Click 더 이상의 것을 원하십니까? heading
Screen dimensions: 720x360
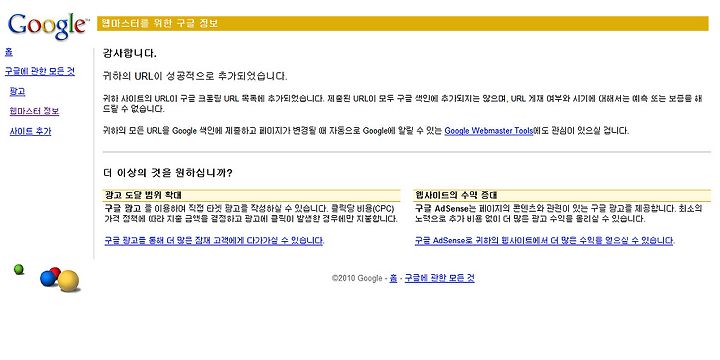point(168,174)
